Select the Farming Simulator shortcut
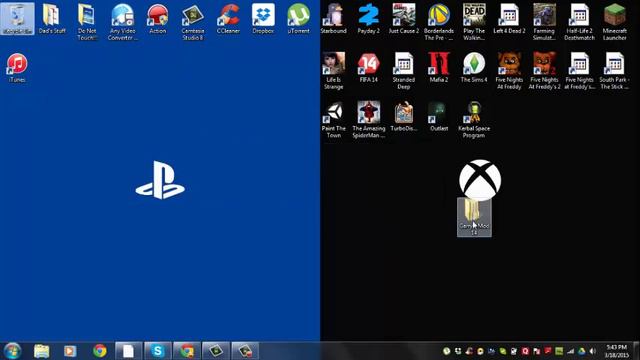 pos(544,22)
